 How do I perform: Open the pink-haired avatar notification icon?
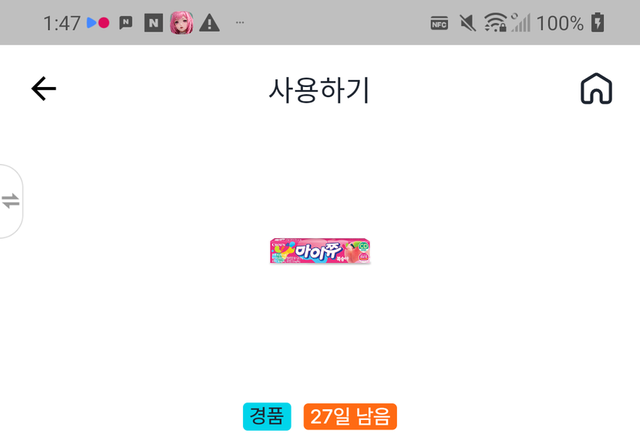point(182,23)
